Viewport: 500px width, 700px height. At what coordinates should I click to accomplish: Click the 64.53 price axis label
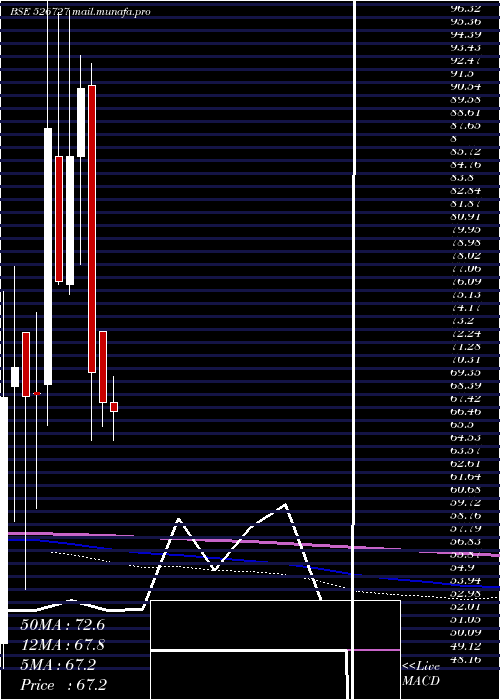coord(465,438)
